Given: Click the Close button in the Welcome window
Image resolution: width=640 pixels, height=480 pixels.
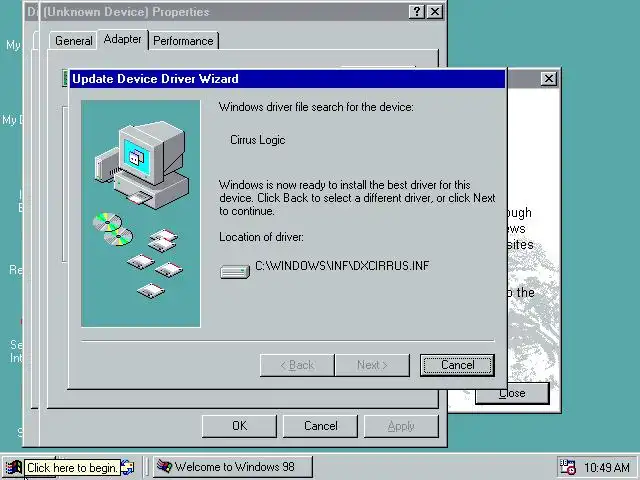Looking at the screenshot, I should (x=512, y=393).
